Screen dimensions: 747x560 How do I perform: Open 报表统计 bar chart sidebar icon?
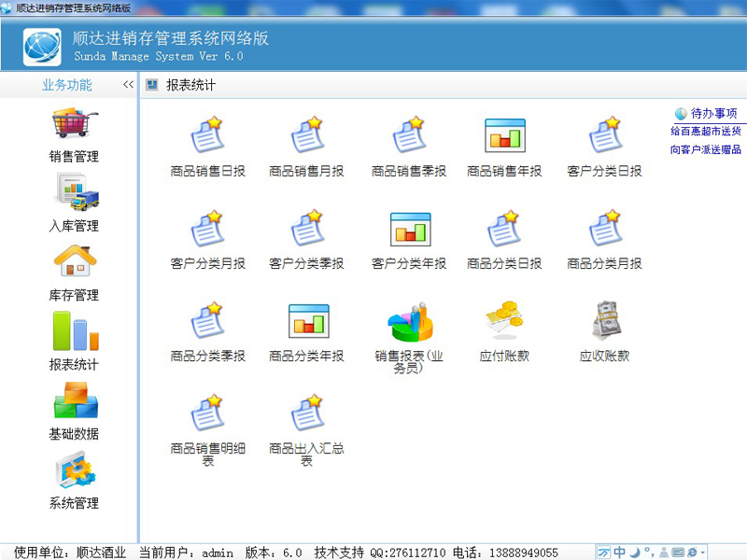pos(75,331)
